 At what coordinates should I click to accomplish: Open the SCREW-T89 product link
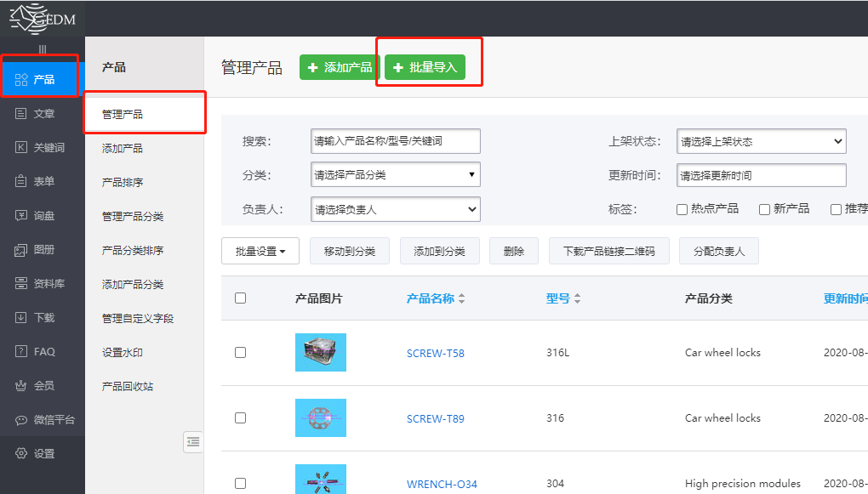[435, 419]
